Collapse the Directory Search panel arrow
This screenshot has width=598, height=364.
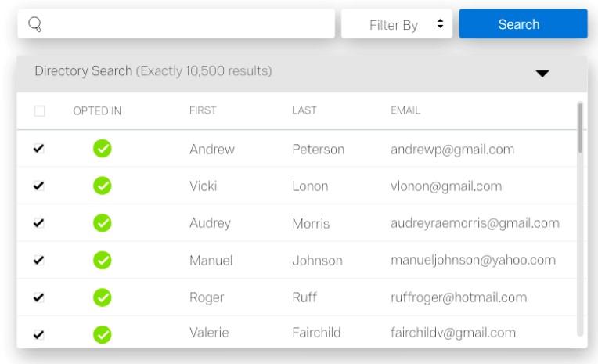pos(542,74)
